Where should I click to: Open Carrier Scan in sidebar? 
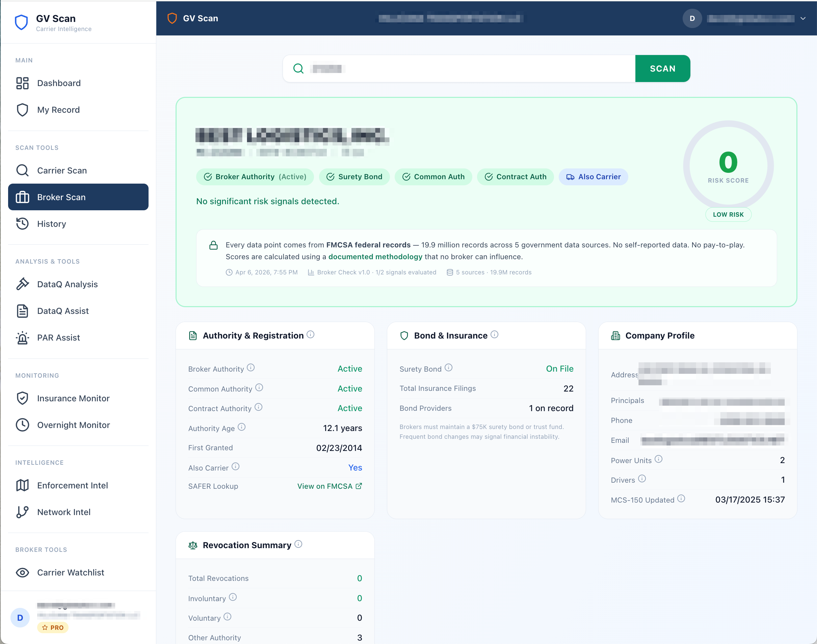(62, 170)
